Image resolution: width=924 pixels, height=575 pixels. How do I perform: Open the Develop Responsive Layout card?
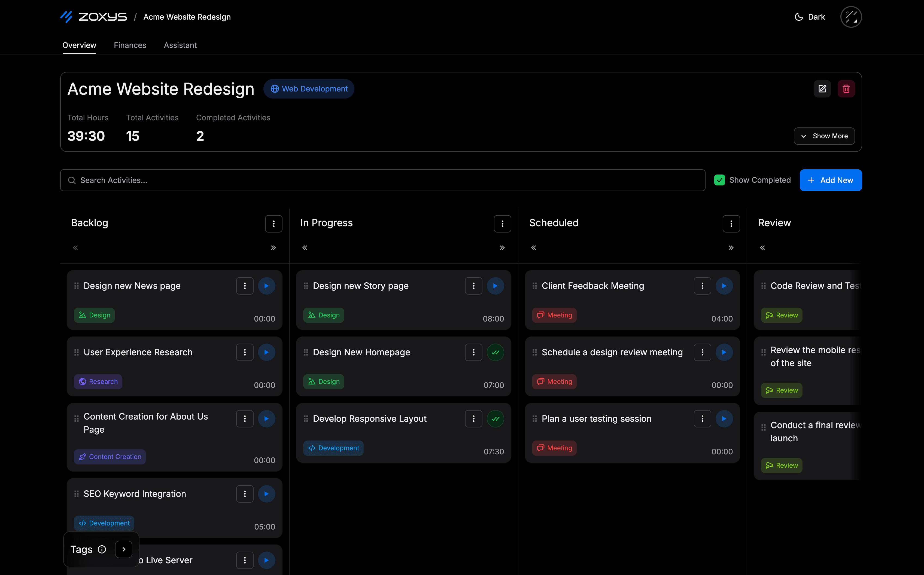pyautogui.click(x=404, y=433)
